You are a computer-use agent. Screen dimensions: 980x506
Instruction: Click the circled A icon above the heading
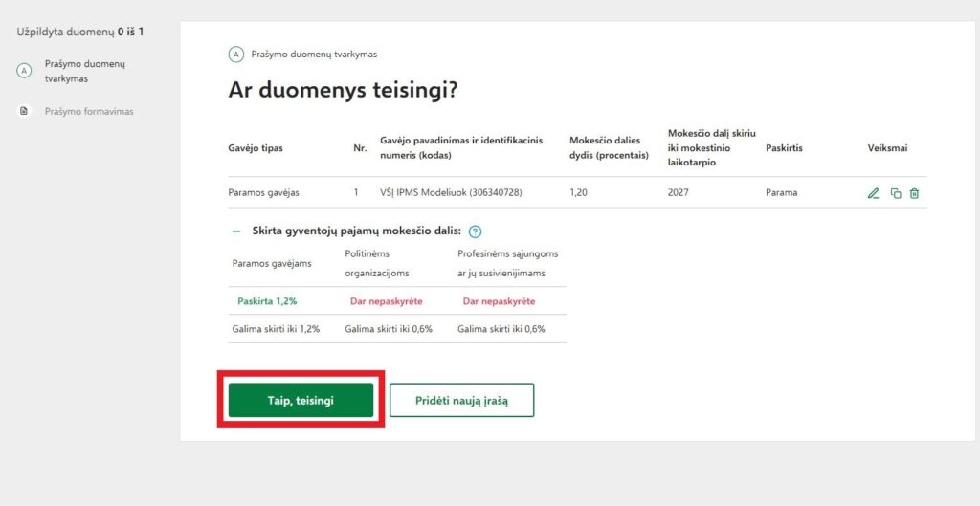pos(236,55)
